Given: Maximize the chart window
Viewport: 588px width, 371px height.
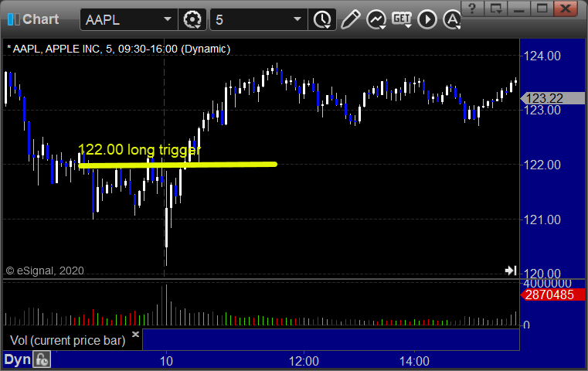Looking at the screenshot, I should tap(542, 9).
